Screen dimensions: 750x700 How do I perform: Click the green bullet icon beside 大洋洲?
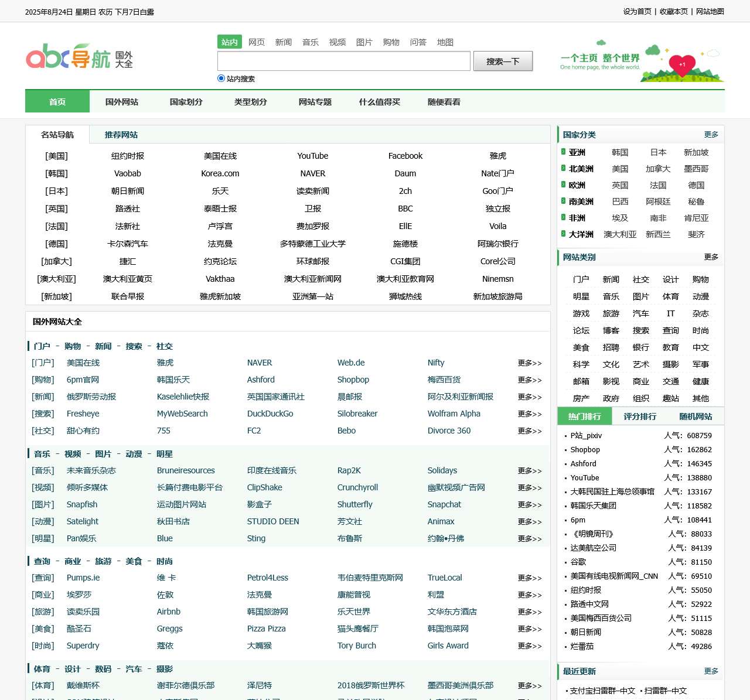pos(564,234)
